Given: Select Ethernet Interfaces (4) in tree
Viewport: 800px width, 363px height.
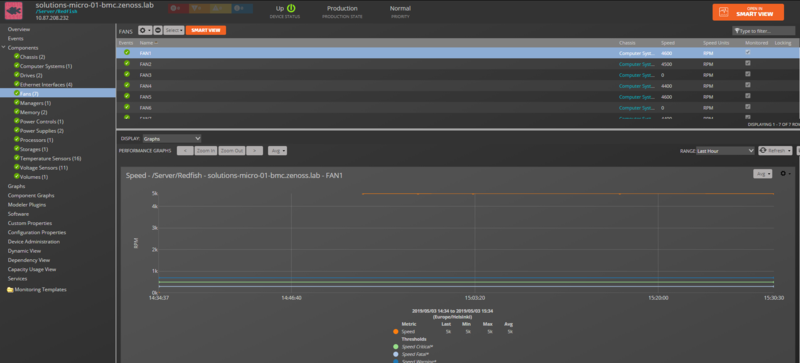Looking at the screenshot, I should point(46,84).
